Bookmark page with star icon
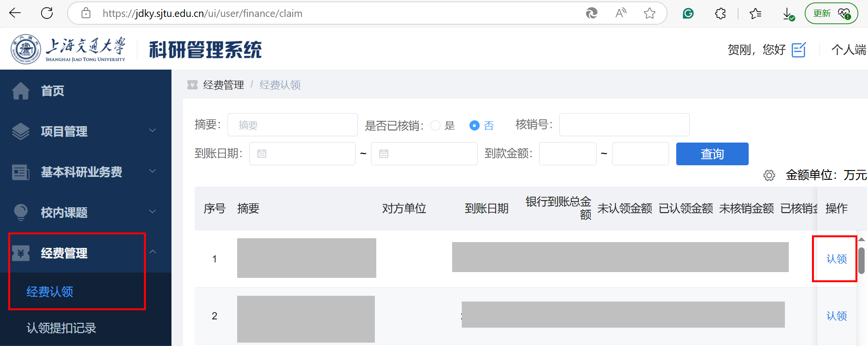 coord(649,14)
